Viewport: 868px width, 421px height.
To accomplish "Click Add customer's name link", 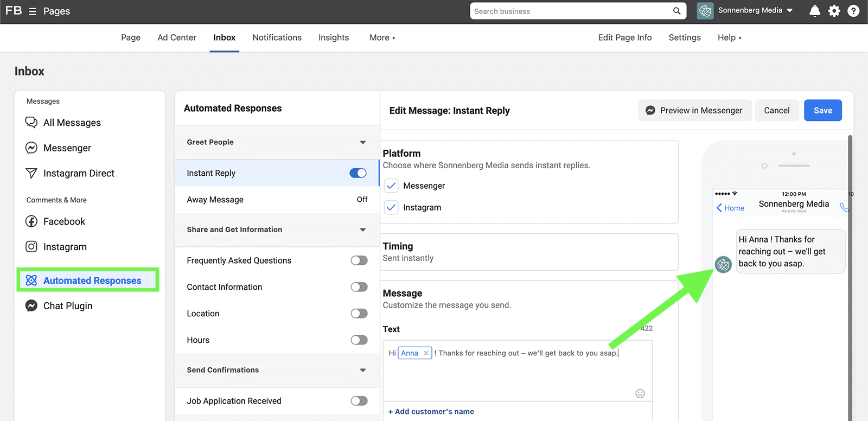I will [x=431, y=412].
